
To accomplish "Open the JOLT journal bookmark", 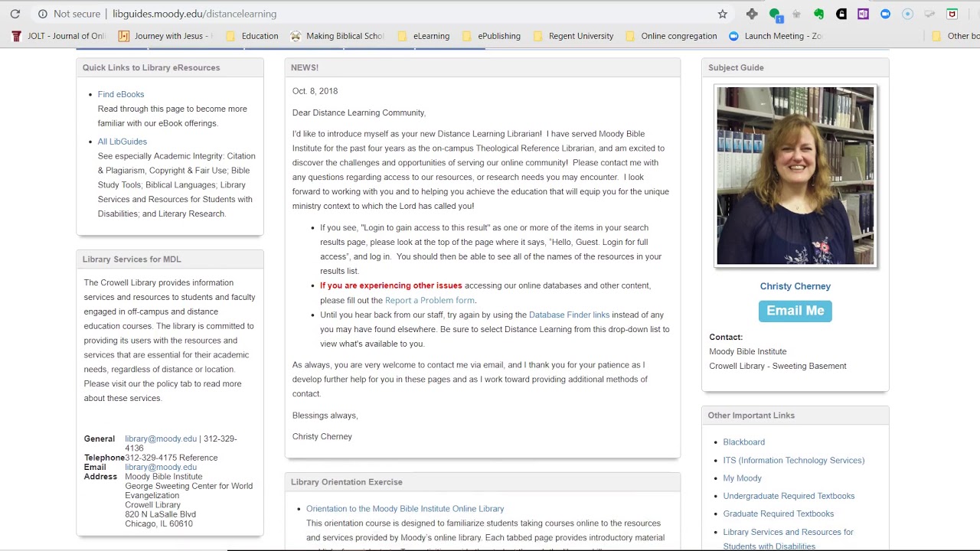I will tap(59, 36).
